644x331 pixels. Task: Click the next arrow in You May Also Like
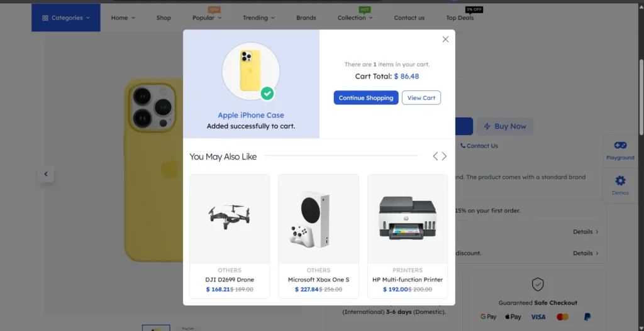(x=445, y=156)
